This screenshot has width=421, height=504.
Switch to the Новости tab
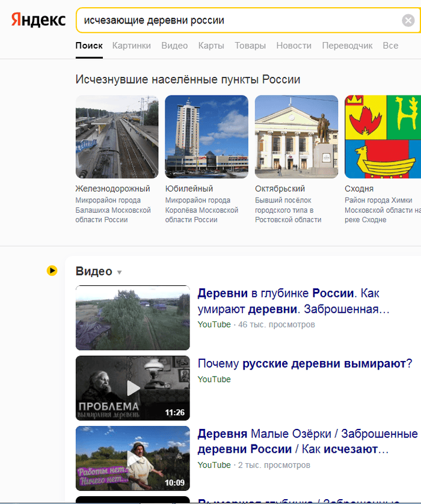tap(294, 46)
